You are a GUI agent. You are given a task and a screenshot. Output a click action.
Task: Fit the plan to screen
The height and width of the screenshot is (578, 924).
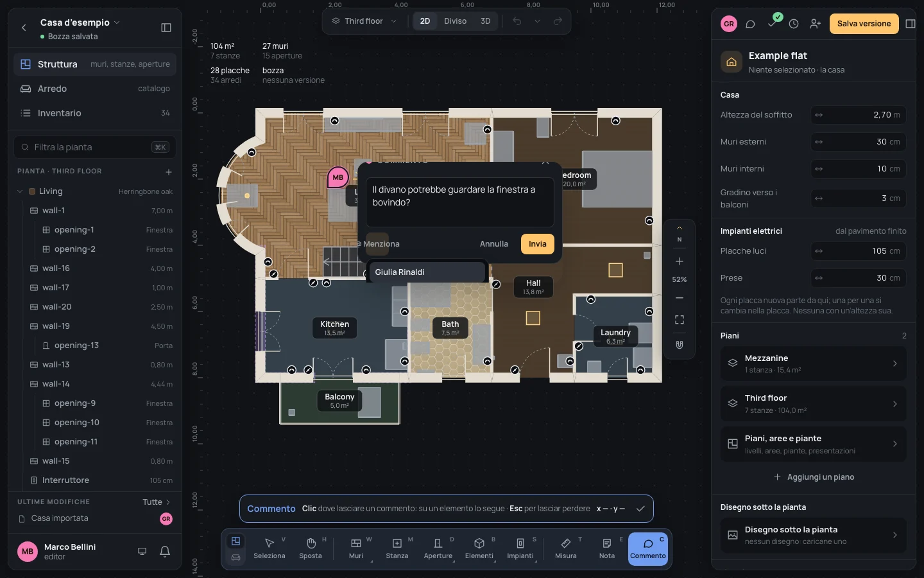tap(680, 320)
